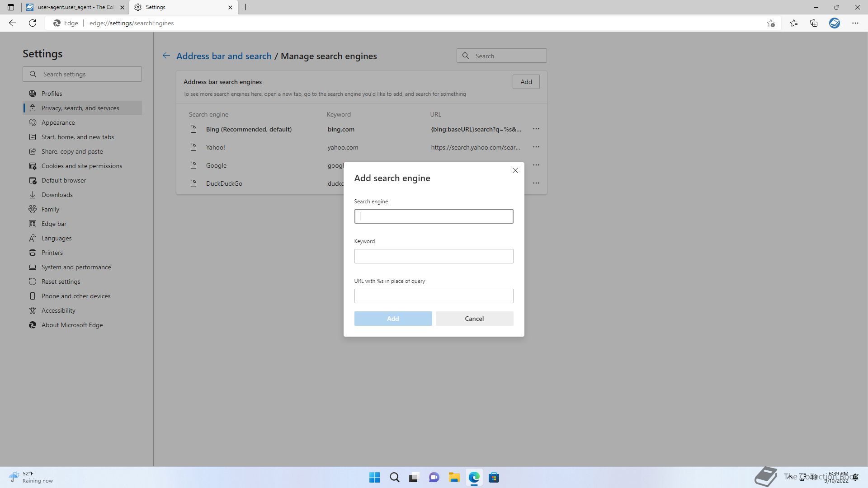The width and height of the screenshot is (868, 488).
Task: Add this page to favorites star
Action: pos(771,23)
